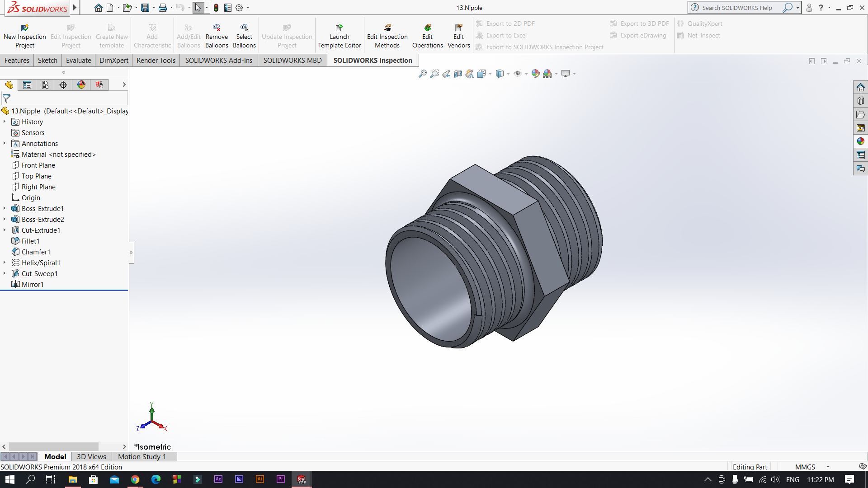
Task: Click Select Balloons tool
Action: [x=244, y=36]
